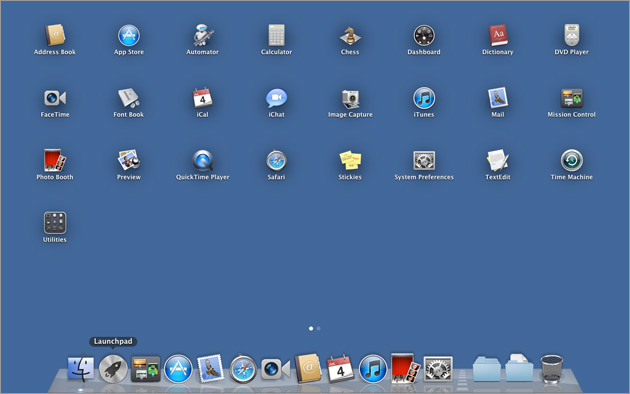Click iTunes music note in Dock

[373, 368]
